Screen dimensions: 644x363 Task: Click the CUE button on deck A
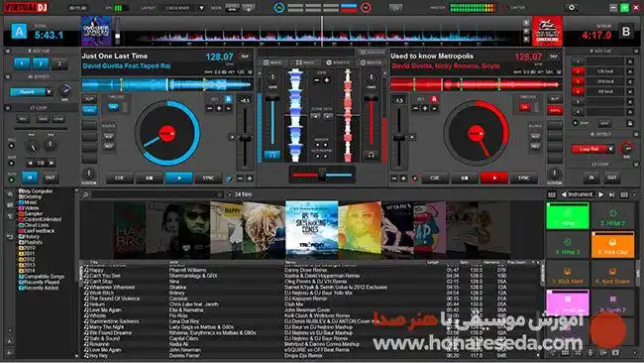(x=120, y=178)
